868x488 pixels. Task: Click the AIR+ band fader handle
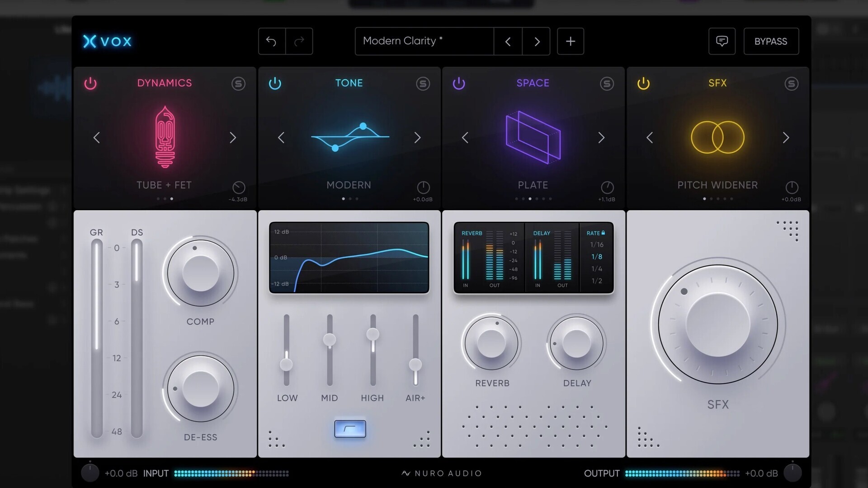coord(415,364)
